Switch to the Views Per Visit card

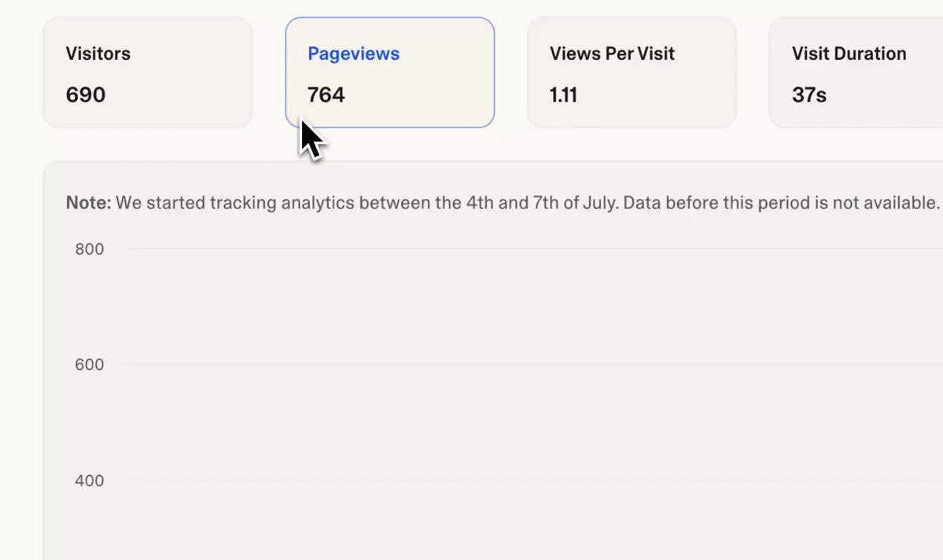point(632,72)
